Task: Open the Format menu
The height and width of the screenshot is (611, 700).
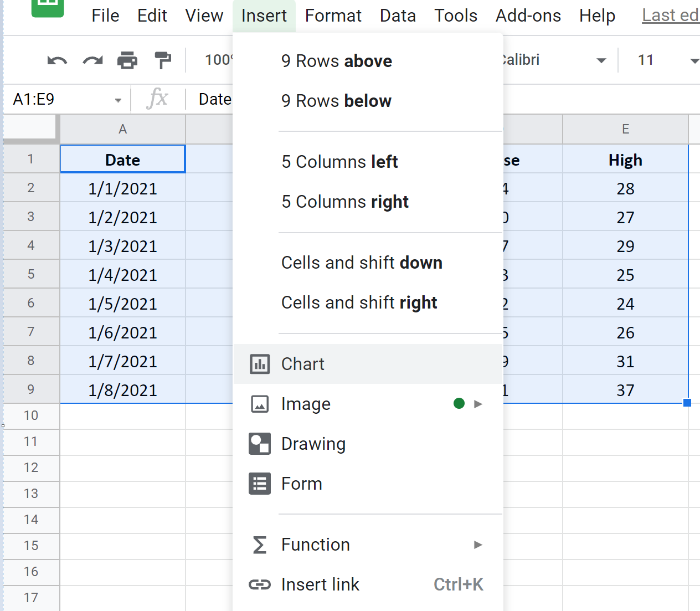Action: 333,16
